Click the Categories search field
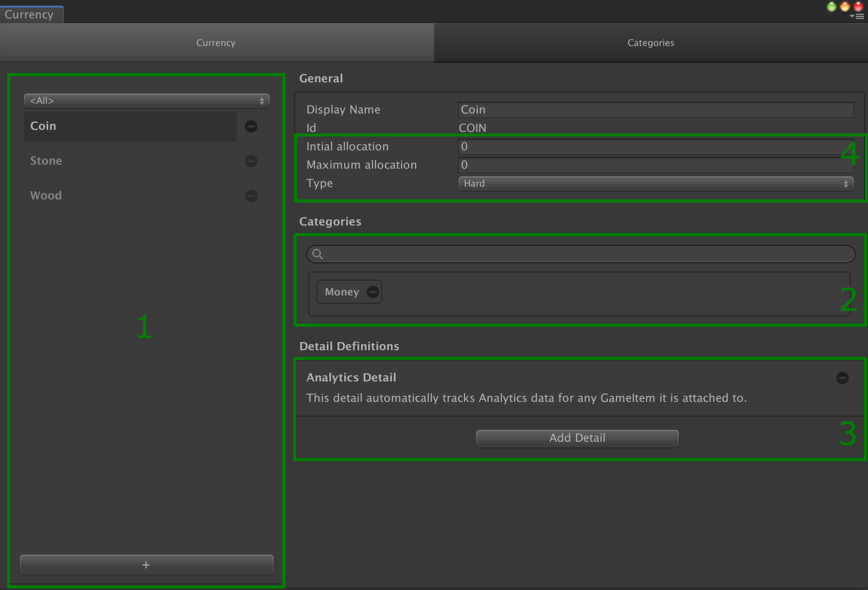Viewport: 868px width, 590px height. pyautogui.click(x=581, y=254)
